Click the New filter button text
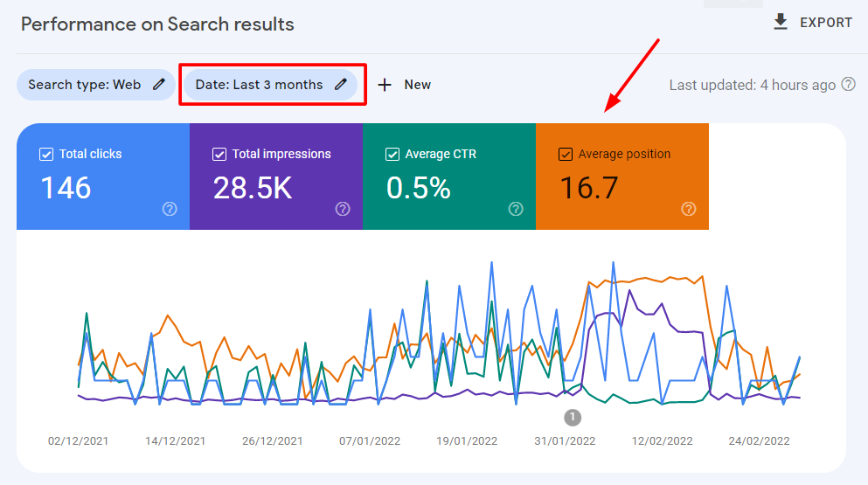The width and height of the screenshot is (868, 485). click(x=417, y=85)
